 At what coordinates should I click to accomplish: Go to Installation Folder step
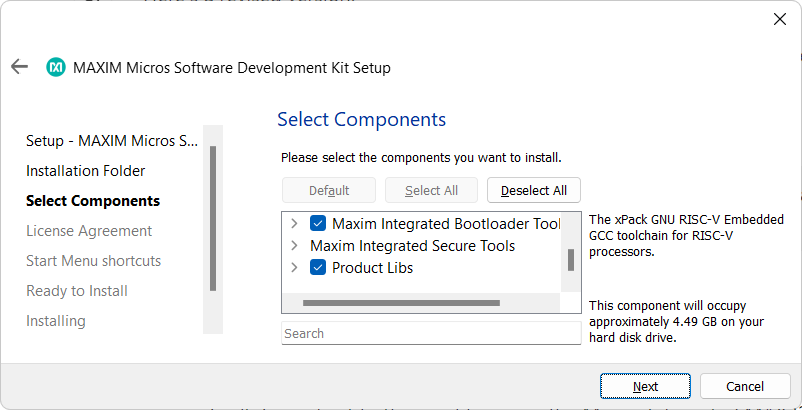click(x=85, y=171)
